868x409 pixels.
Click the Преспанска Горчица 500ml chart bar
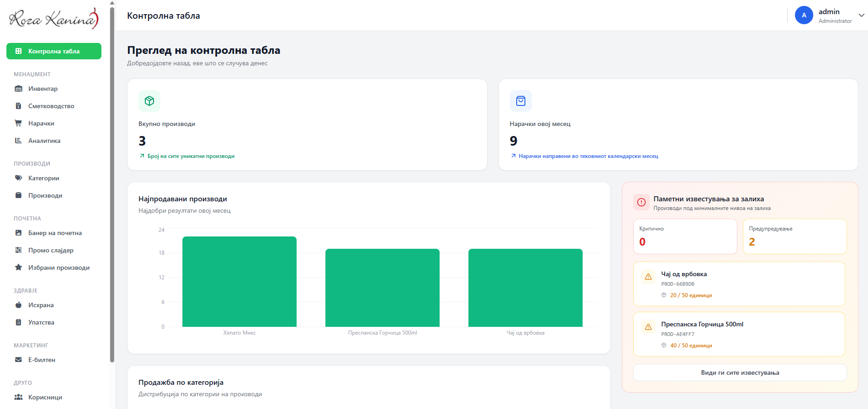coord(382,288)
